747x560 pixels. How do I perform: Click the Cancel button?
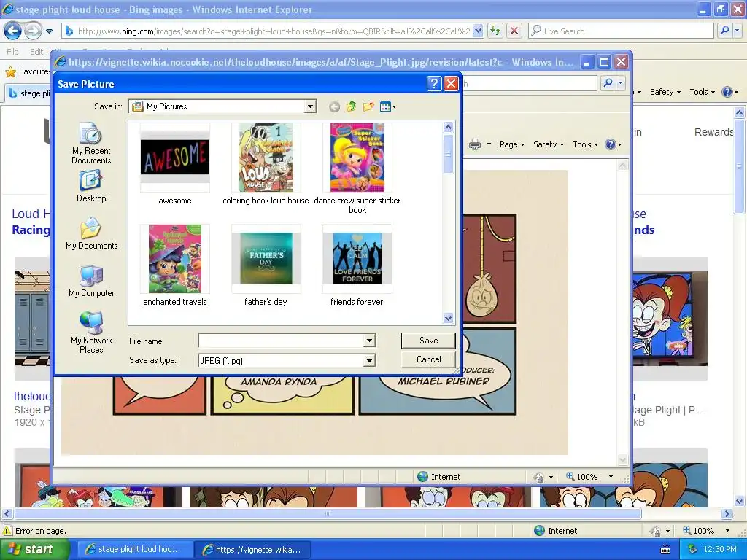(428, 359)
